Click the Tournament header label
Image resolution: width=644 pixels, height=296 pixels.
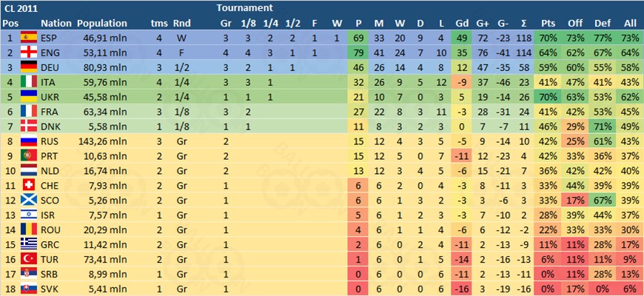244,7
